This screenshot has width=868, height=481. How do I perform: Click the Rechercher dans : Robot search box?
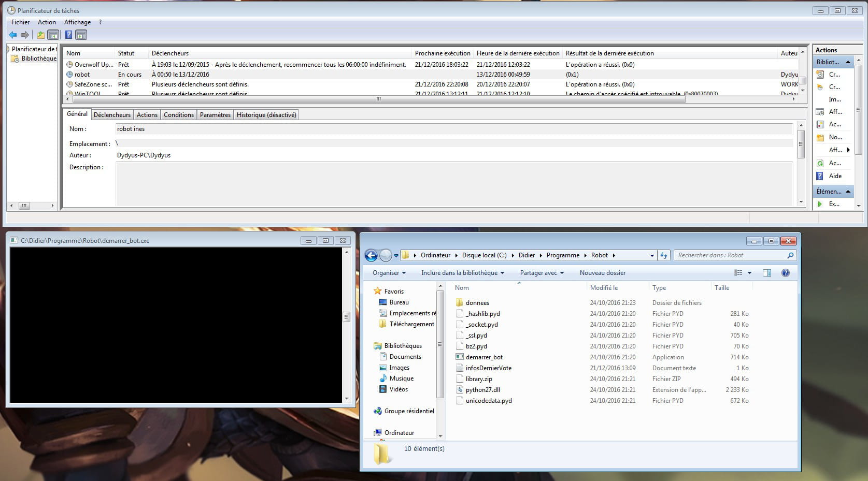tap(735, 255)
